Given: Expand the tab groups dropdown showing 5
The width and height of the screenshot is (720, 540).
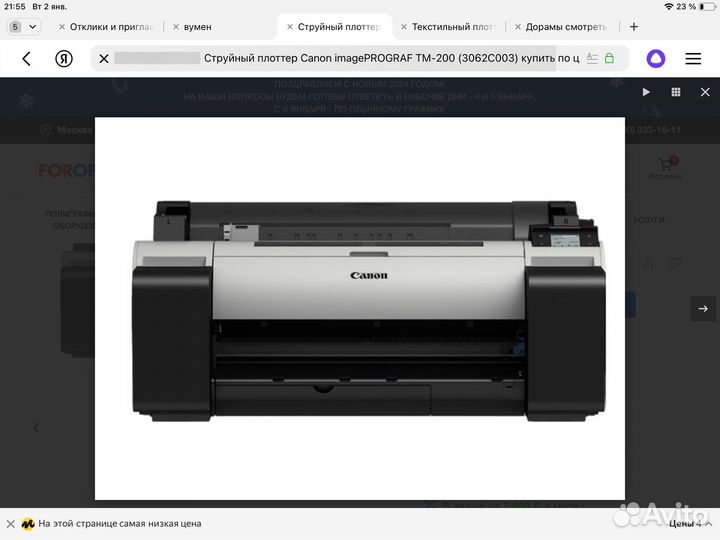Looking at the screenshot, I should click(24, 27).
